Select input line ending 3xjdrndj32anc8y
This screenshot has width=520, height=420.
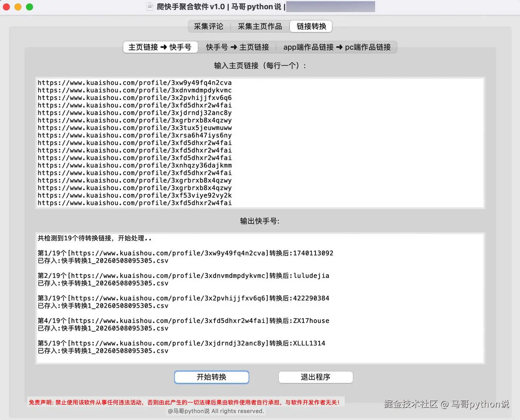(135, 113)
